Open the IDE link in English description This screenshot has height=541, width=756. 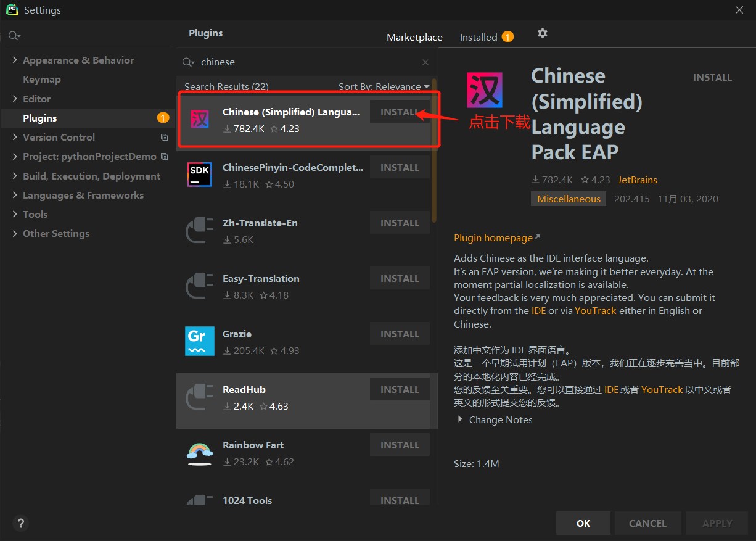click(x=539, y=311)
